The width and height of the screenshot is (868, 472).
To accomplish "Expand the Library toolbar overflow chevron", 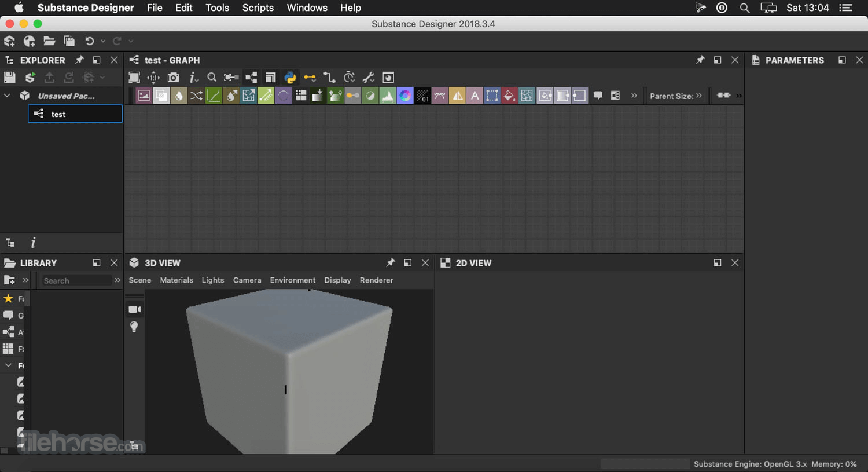I will (25, 280).
